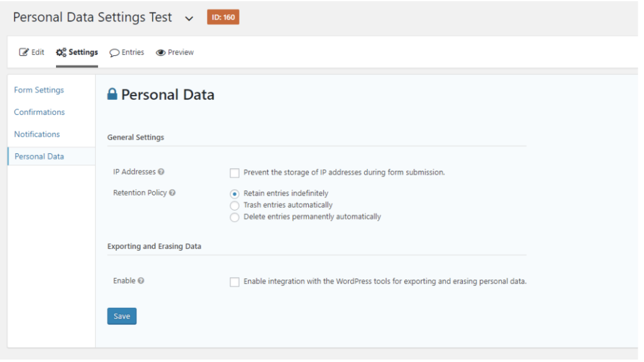
Task: Expand the form switcher chevron
Action: pos(189,18)
